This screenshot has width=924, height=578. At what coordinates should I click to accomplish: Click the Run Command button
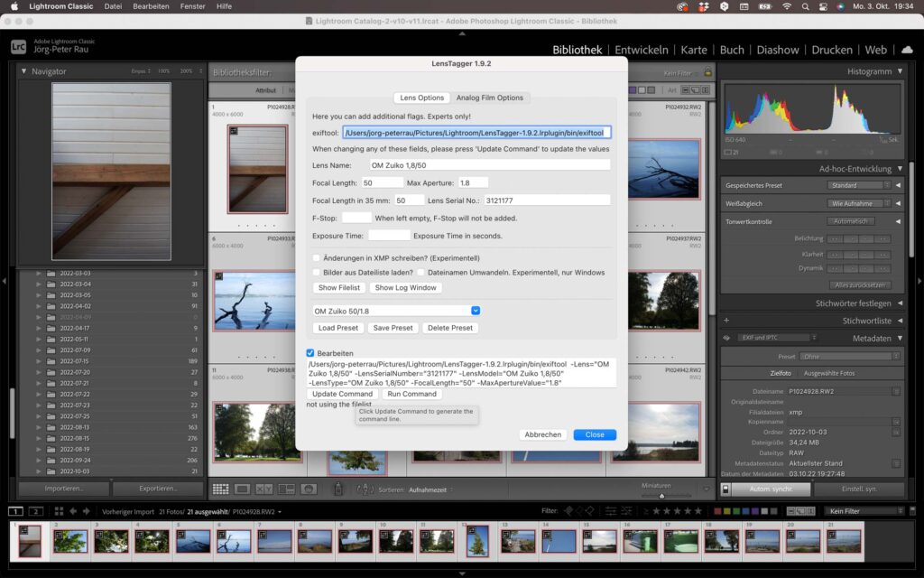pos(411,394)
